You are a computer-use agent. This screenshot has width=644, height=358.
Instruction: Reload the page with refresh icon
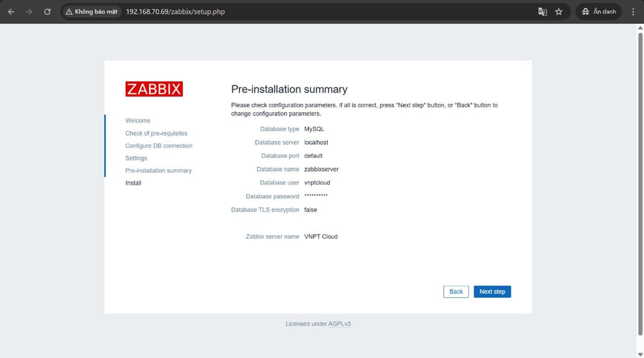tap(47, 12)
